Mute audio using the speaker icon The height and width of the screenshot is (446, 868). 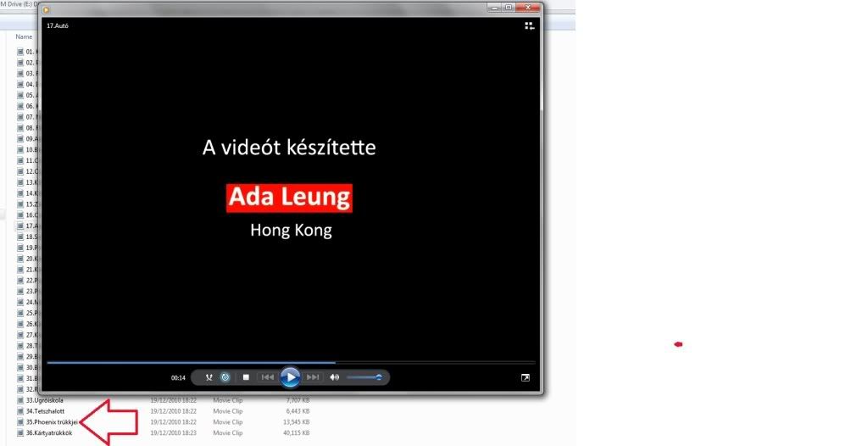334,377
